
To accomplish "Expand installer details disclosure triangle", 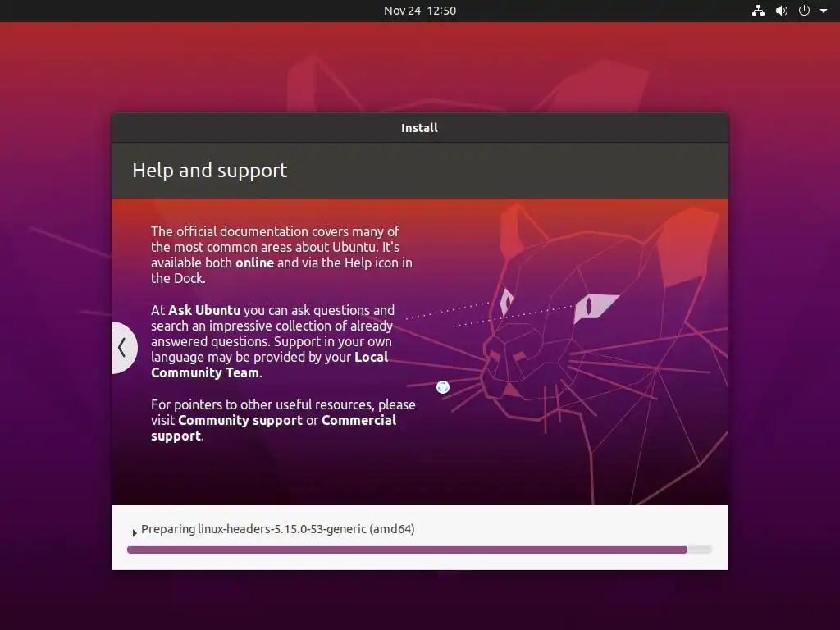I will click(x=135, y=532).
